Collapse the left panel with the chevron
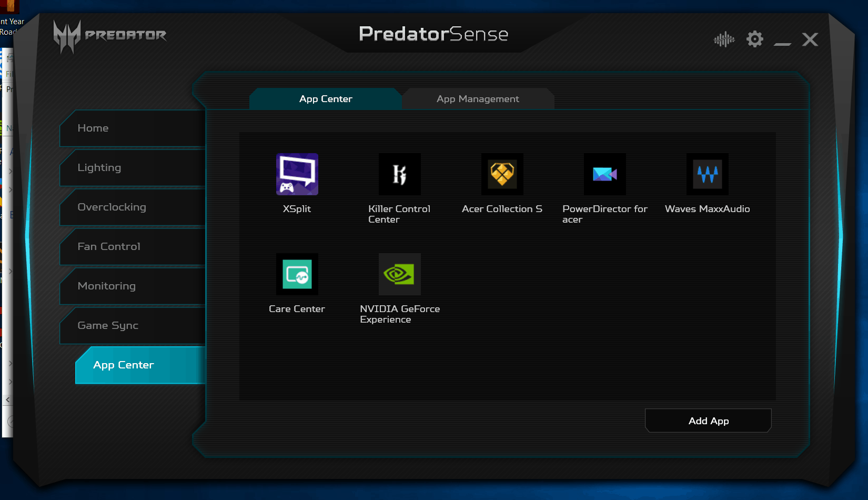The height and width of the screenshot is (500, 868). [x=7, y=399]
